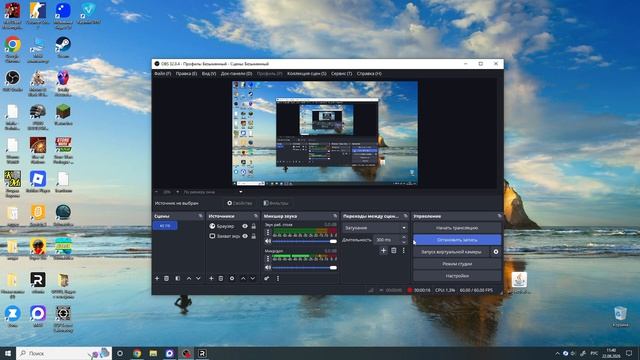Show hidden tray icons chevron

557,353
